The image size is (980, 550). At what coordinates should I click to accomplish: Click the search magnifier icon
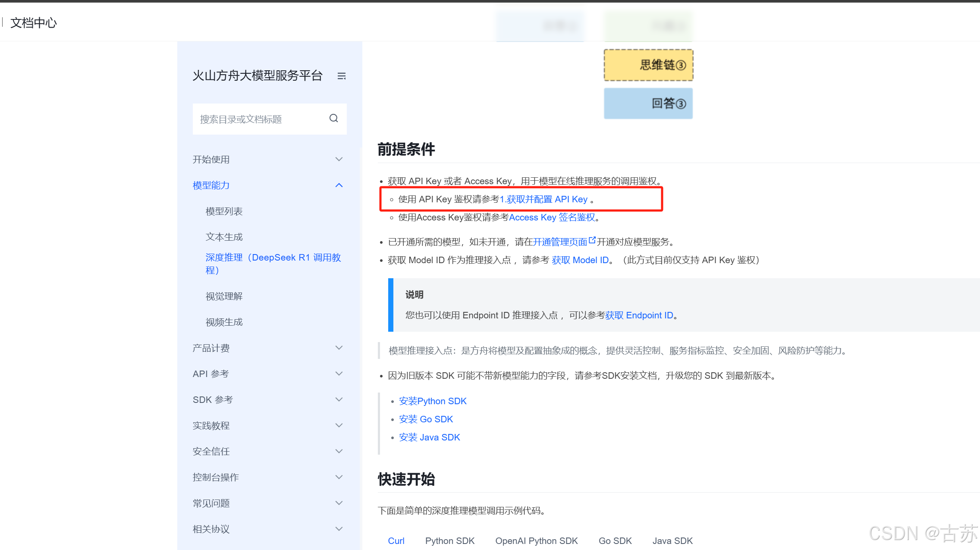coord(333,118)
